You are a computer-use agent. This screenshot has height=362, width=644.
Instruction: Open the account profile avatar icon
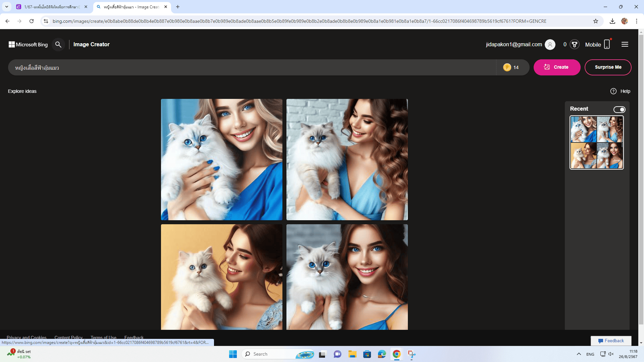550,45
